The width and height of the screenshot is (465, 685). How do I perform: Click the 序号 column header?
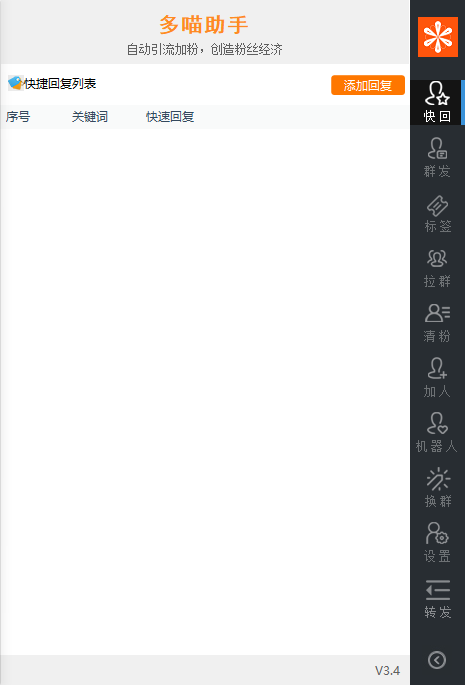point(18,117)
